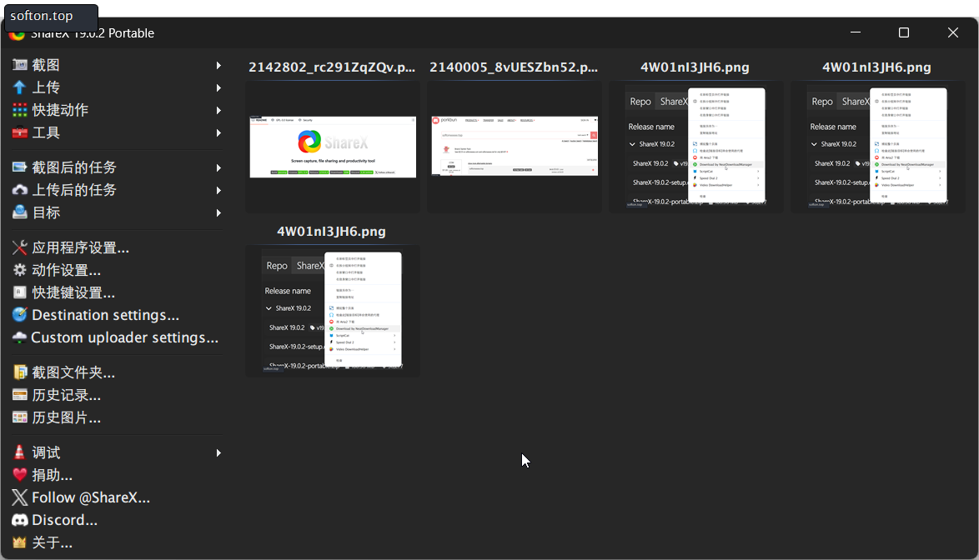Screen dimensions: 979x560
Task: Click the 2142802_rc291ZqZQv.p... file name
Action: (x=332, y=67)
